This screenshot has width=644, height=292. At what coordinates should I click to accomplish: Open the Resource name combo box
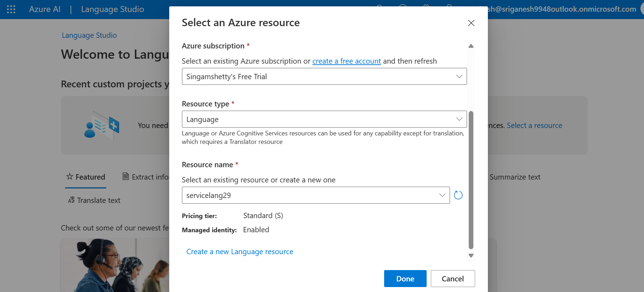click(x=316, y=195)
